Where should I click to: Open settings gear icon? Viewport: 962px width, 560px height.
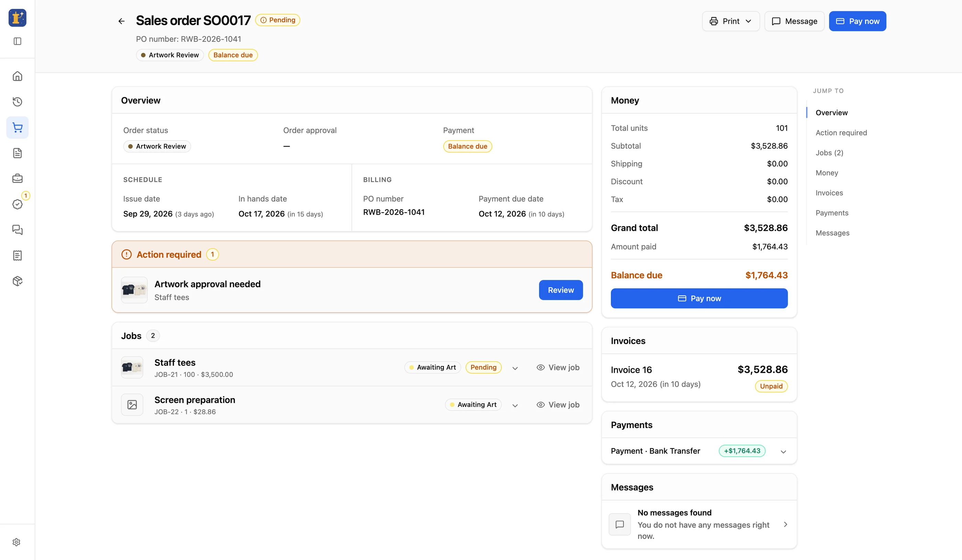16,542
